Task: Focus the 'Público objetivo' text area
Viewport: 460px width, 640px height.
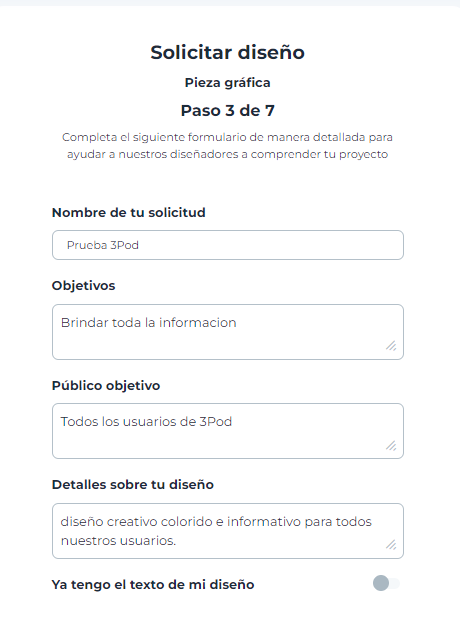Action: (x=228, y=431)
